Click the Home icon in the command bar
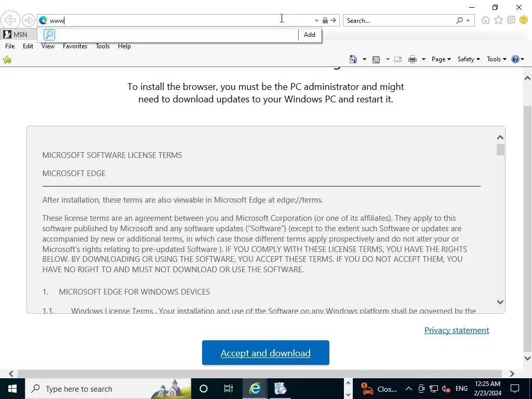This screenshot has height=399, width=532. [353, 59]
